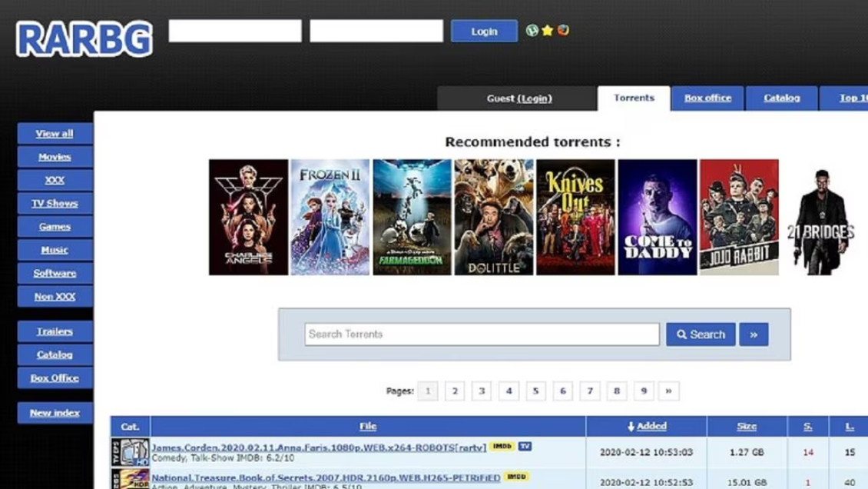Open IMDb badge on National Treasure torrent
The image size is (868, 489).
point(517,477)
